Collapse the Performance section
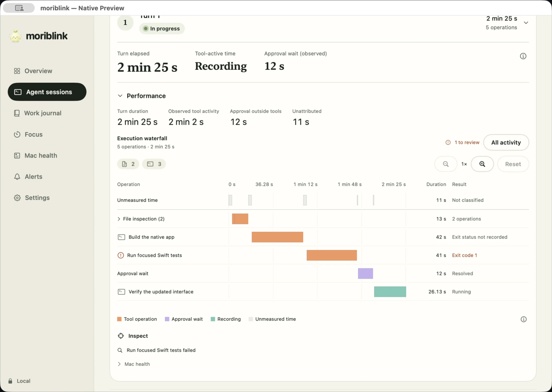The image size is (552, 392). coord(120,96)
